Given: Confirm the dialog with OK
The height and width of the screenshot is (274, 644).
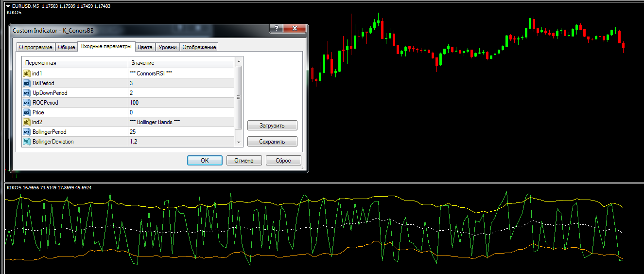Looking at the screenshot, I should pyautogui.click(x=205, y=161).
